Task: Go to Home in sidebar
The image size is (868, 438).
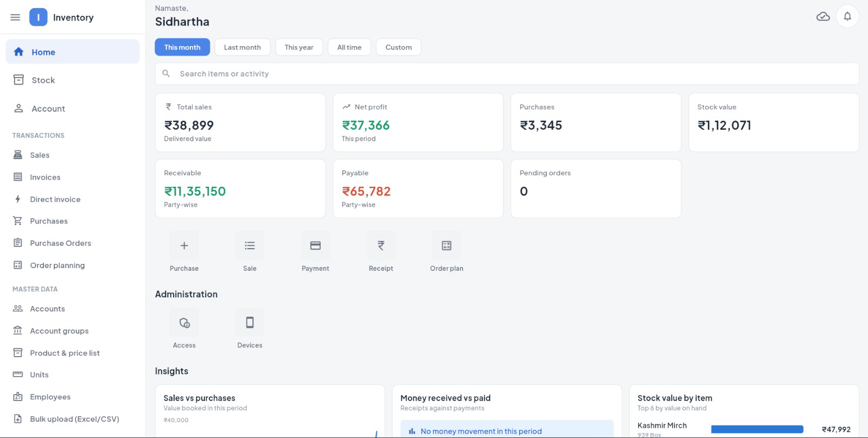Action: [73, 52]
